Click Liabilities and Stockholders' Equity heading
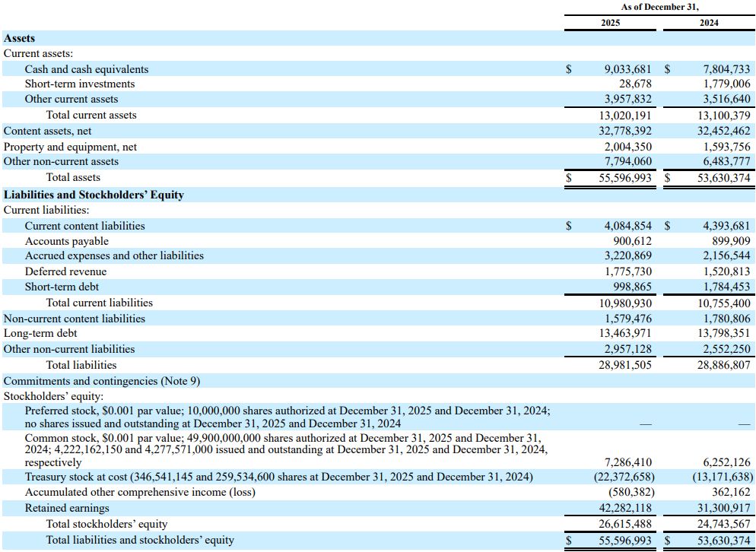This screenshot has width=756, height=552. (94, 195)
